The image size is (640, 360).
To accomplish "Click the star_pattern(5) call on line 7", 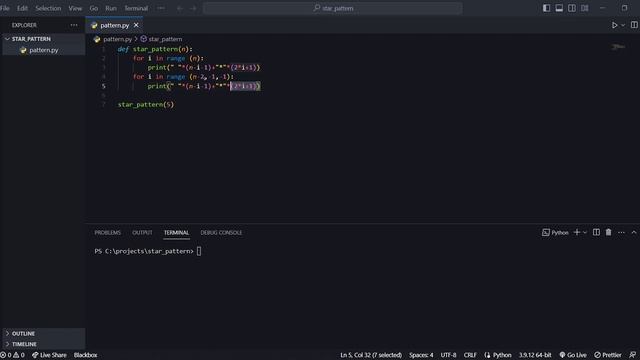I will click(146, 104).
